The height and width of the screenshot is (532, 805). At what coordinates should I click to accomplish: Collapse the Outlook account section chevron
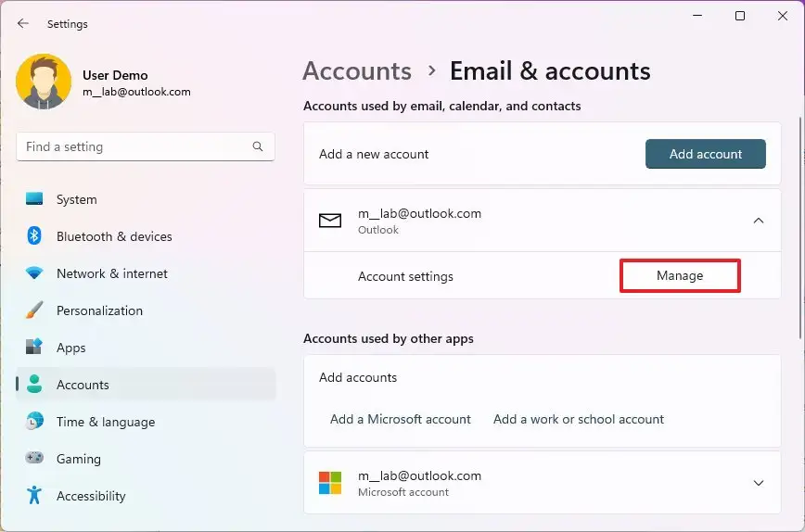click(x=759, y=221)
